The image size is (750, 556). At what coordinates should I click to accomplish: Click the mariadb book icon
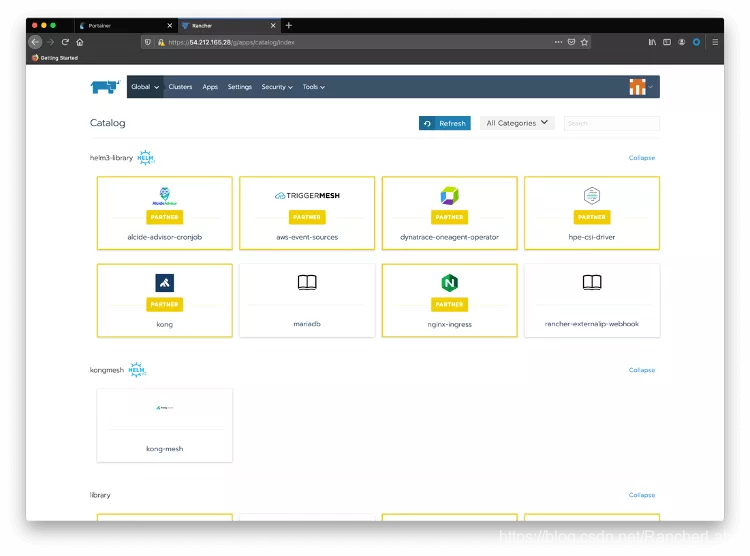tap(307, 282)
